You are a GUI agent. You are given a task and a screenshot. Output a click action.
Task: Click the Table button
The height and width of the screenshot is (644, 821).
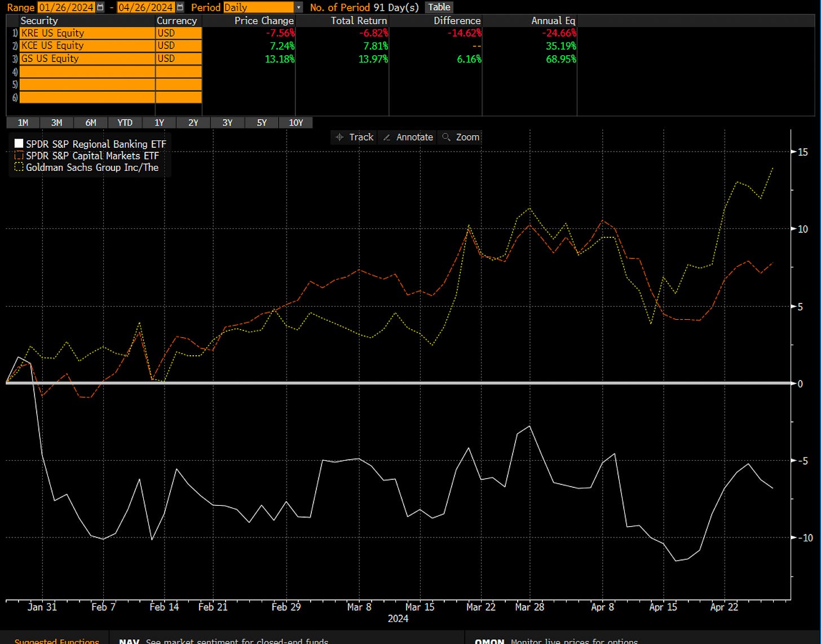[x=439, y=7]
